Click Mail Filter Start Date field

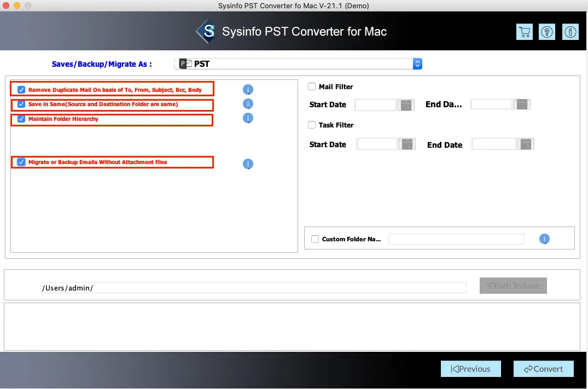tap(375, 105)
